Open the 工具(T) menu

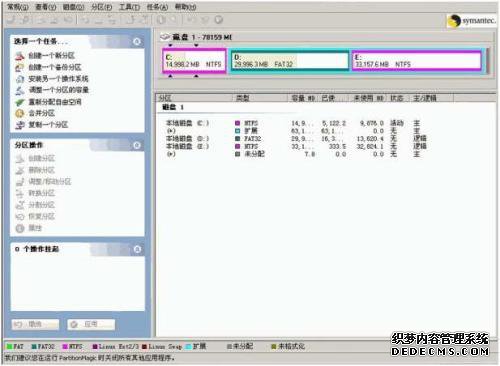pos(130,7)
